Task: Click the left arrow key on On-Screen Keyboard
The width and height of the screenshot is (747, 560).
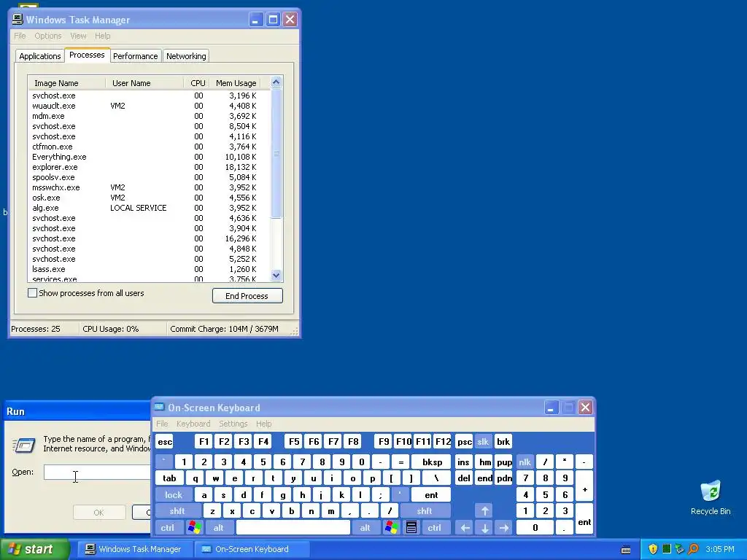Action: click(x=465, y=528)
